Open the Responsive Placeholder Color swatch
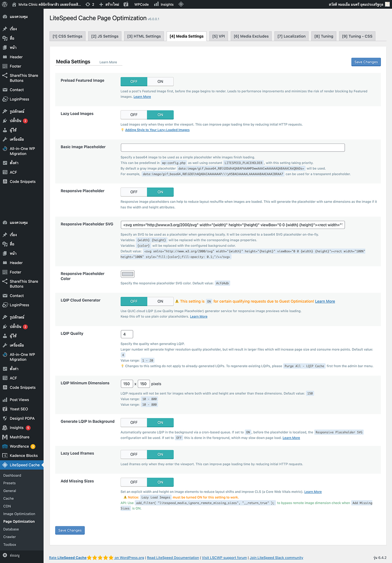This screenshot has width=392, height=563. pyautogui.click(x=127, y=274)
